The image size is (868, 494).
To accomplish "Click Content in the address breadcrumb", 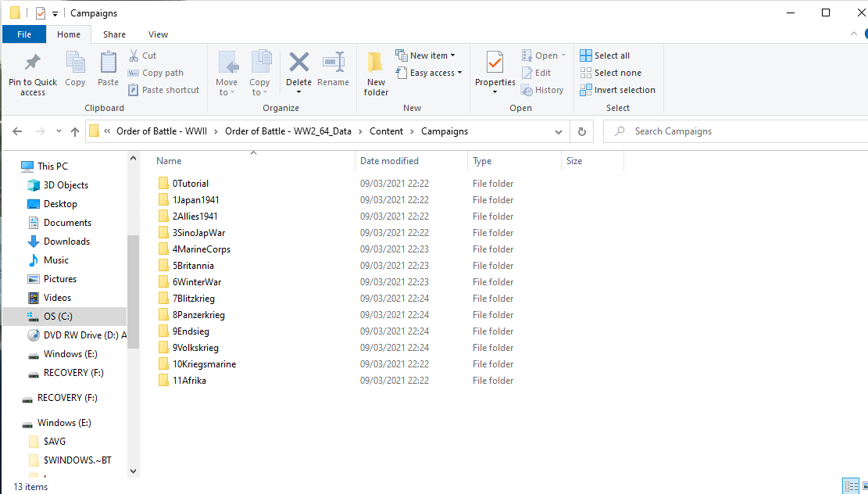I will [x=387, y=131].
